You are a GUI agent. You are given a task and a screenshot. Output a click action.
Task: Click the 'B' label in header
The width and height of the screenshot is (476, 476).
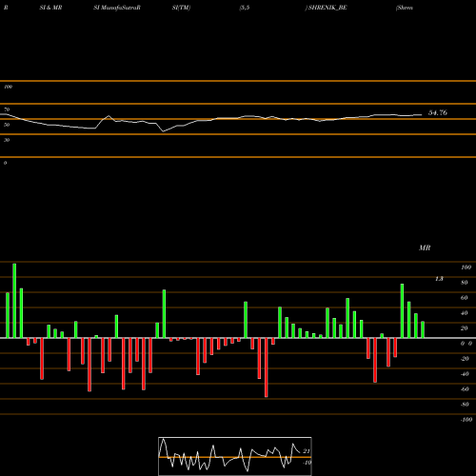tap(6, 8)
